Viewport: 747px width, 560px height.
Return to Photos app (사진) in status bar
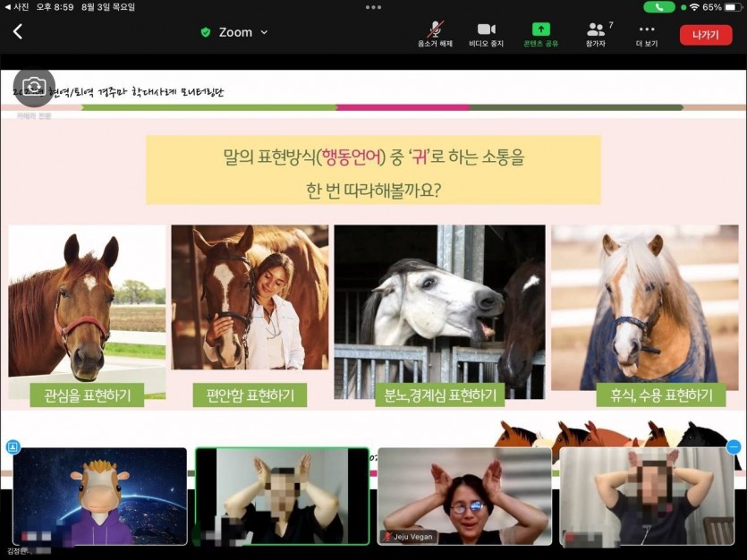[x=17, y=6]
